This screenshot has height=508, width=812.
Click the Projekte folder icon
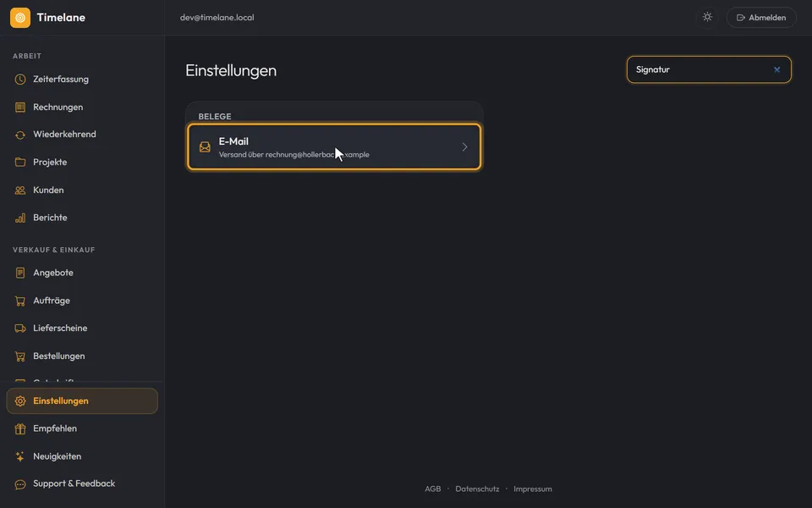tap(20, 163)
